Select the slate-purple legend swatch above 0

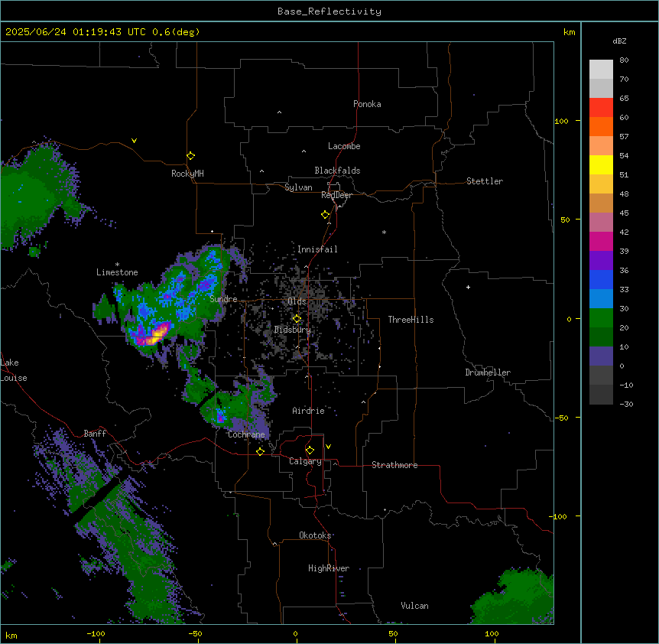point(601,356)
